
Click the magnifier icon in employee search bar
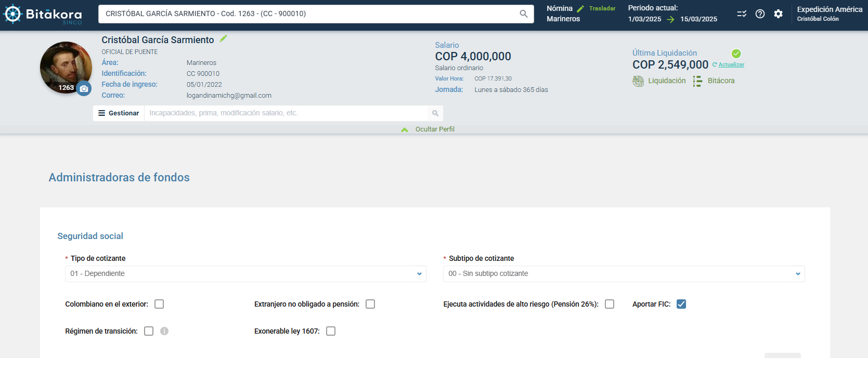coord(524,14)
